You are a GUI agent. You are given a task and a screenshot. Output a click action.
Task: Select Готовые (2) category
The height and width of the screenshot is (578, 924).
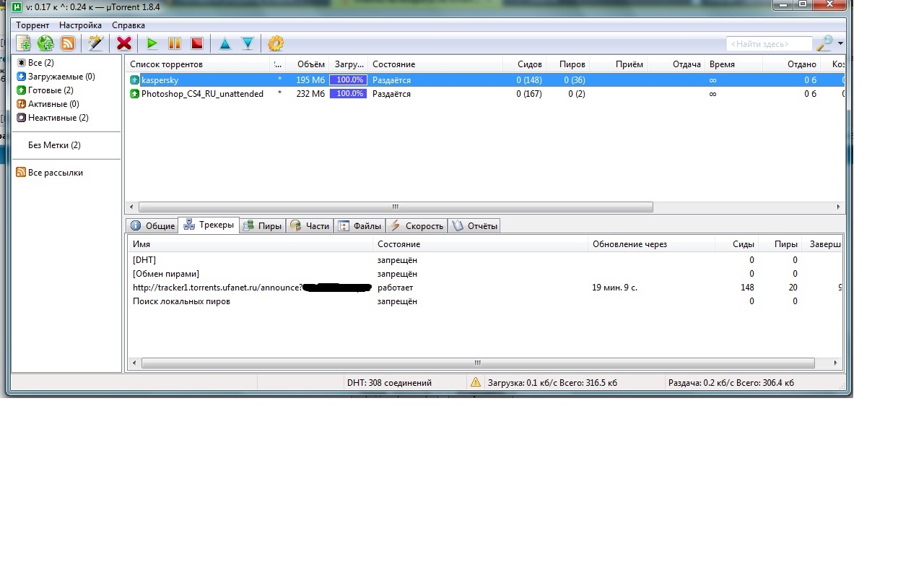(x=45, y=90)
